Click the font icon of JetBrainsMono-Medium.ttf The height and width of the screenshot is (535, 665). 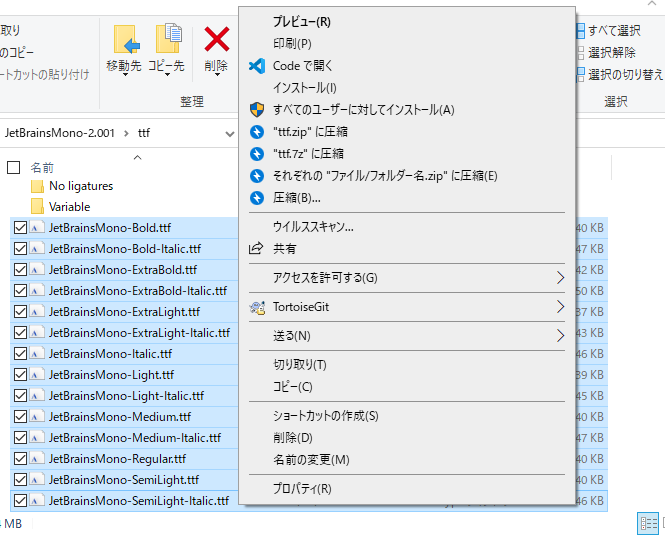pos(37,417)
